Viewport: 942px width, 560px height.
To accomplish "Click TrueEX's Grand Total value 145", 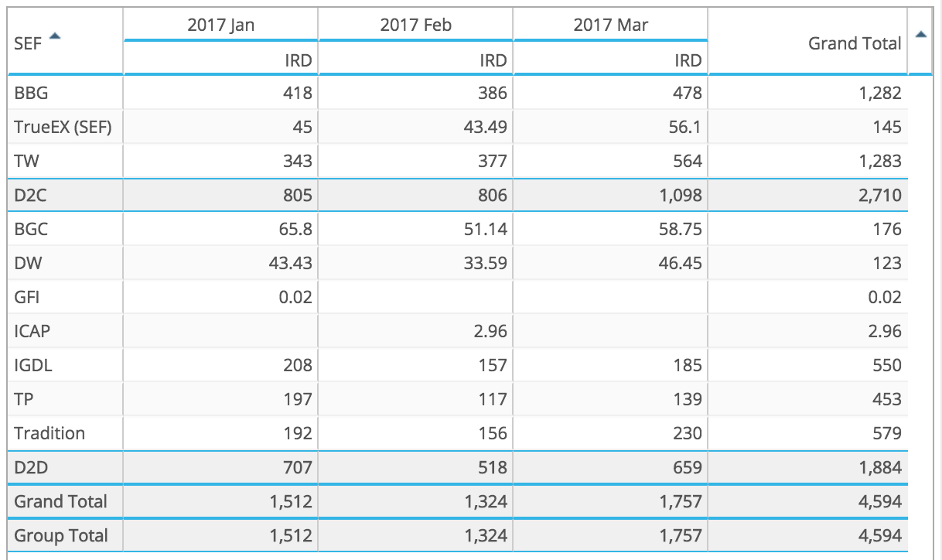I will point(887,127).
